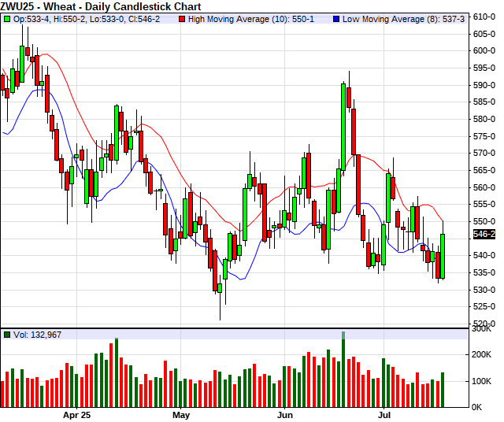Click the current price tag 546-2

[x=484, y=235]
